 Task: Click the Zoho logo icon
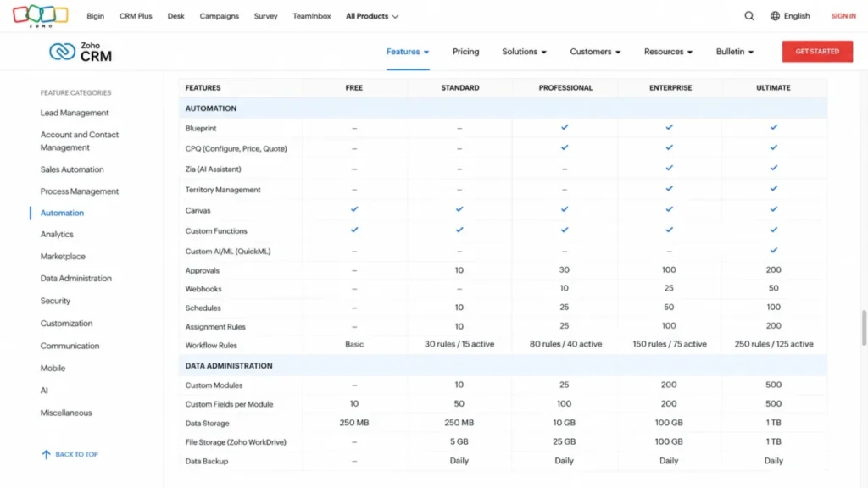click(x=41, y=16)
